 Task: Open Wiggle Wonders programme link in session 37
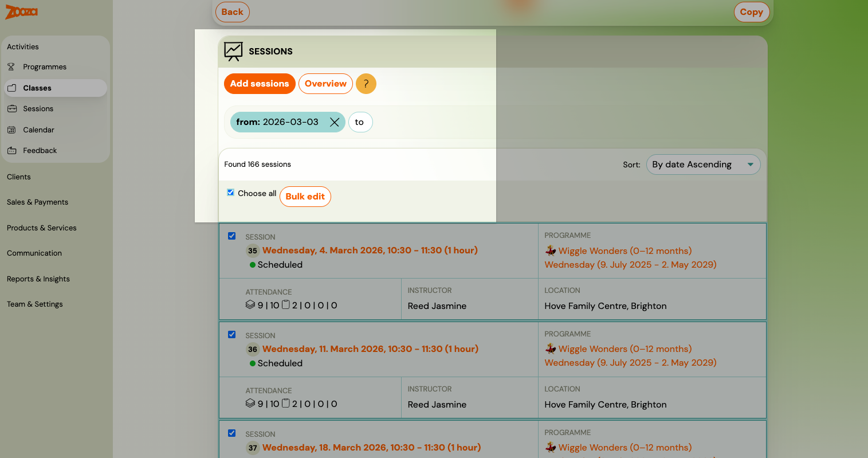click(625, 447)
